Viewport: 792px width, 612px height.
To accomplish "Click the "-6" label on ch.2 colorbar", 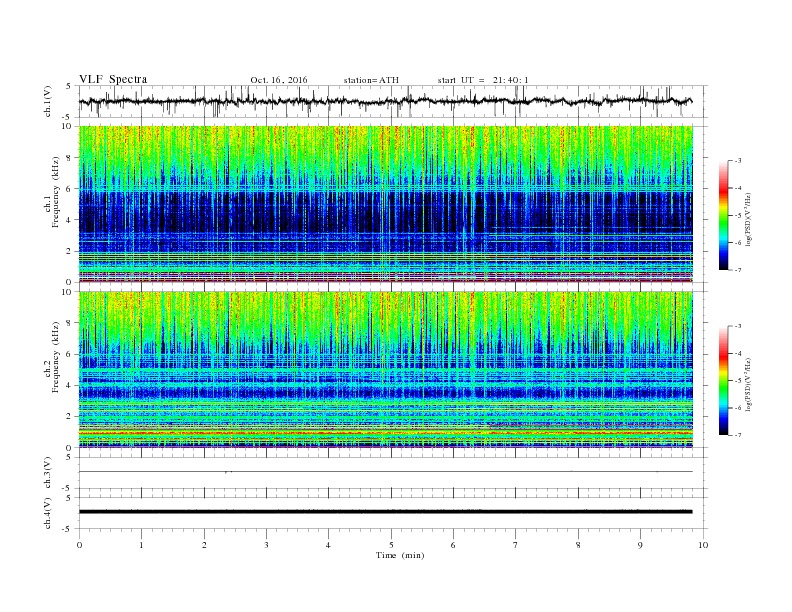I will point(738,408).
